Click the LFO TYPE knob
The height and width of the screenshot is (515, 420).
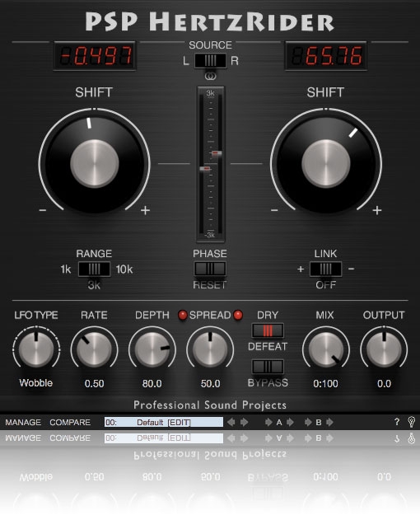[36, 349]
